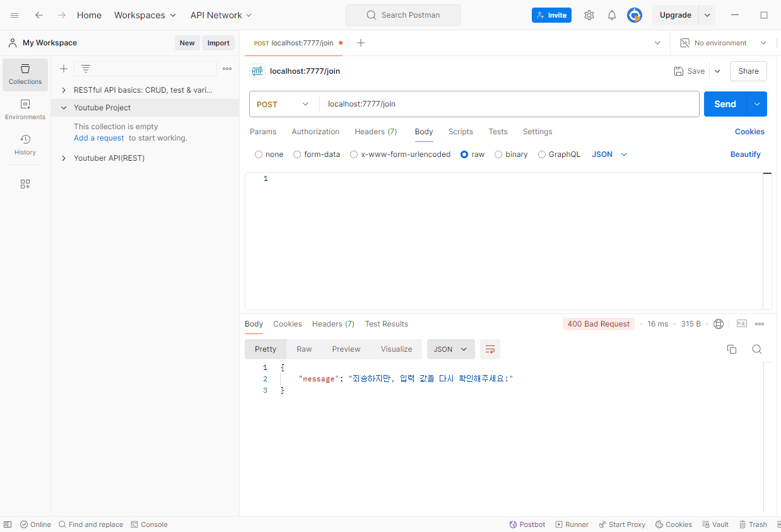The image size is (781, 532).
Task: Click the Beautify link
Action: (746, 154)
